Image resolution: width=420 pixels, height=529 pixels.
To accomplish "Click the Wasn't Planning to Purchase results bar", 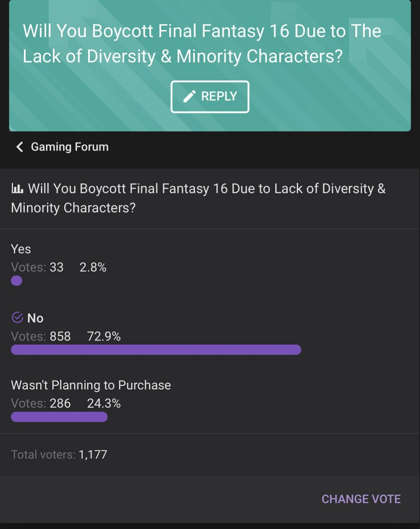I will point(59,417).
